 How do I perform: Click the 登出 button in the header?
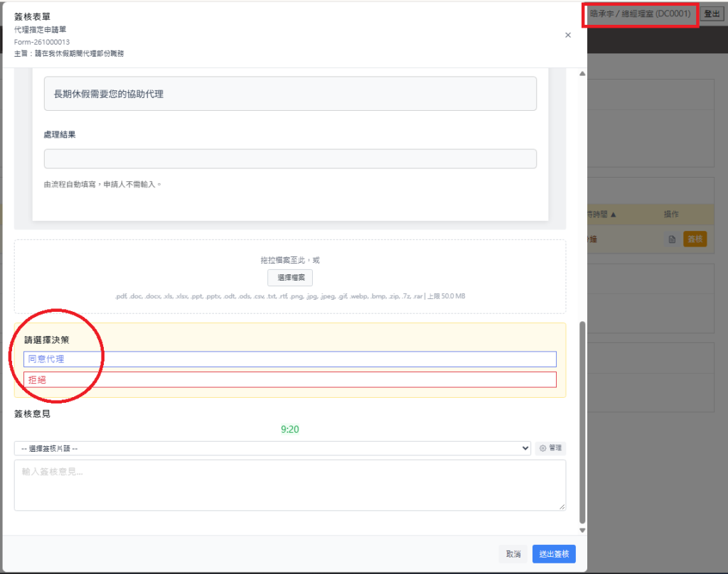pyautogui.click(x=712, y=14)
